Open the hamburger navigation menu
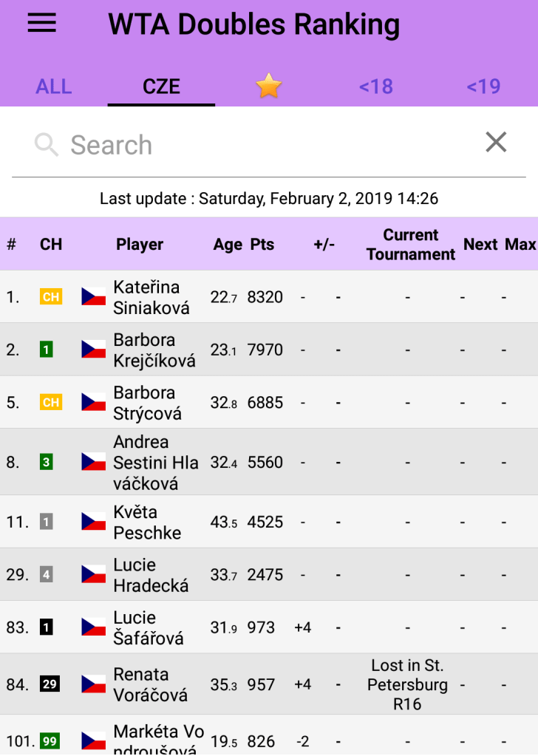Screen dimensions: 538x756 coord(42,24)
